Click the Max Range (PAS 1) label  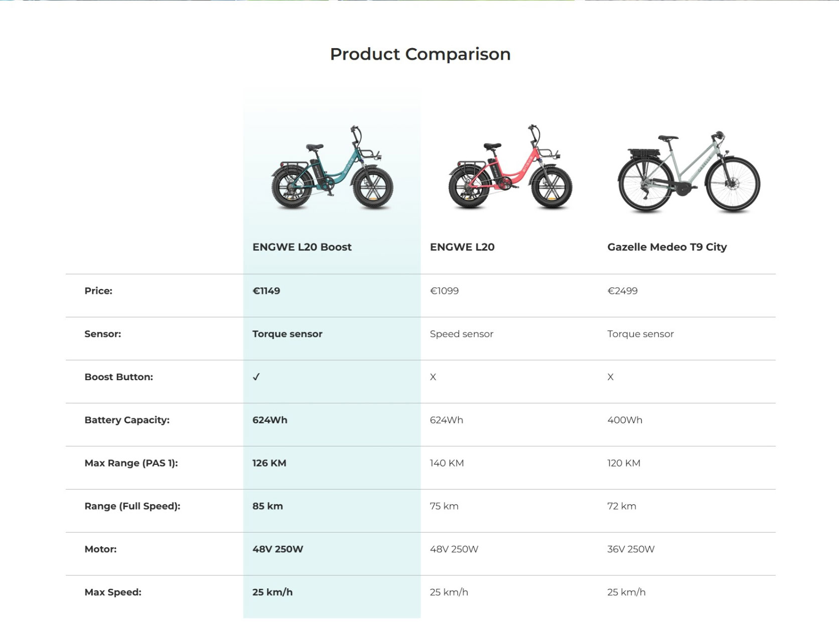pyautogui.click(x=131, y=463)
